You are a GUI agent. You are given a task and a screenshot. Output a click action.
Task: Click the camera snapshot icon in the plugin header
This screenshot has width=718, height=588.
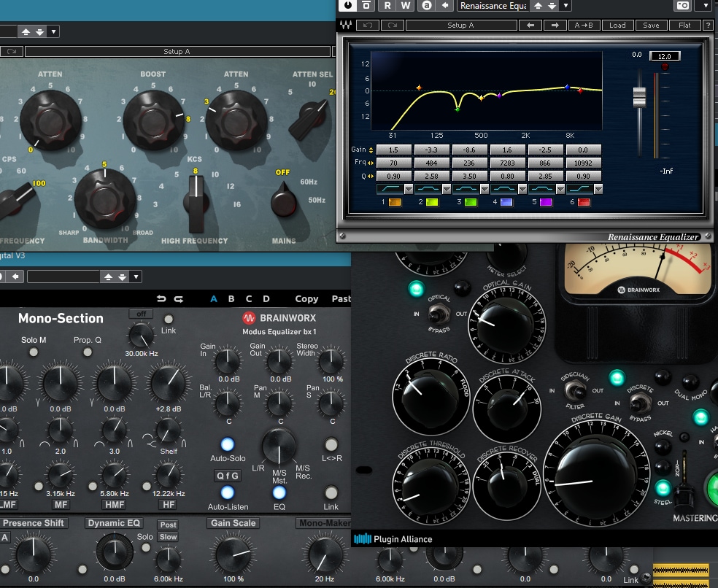click(683, 5)
